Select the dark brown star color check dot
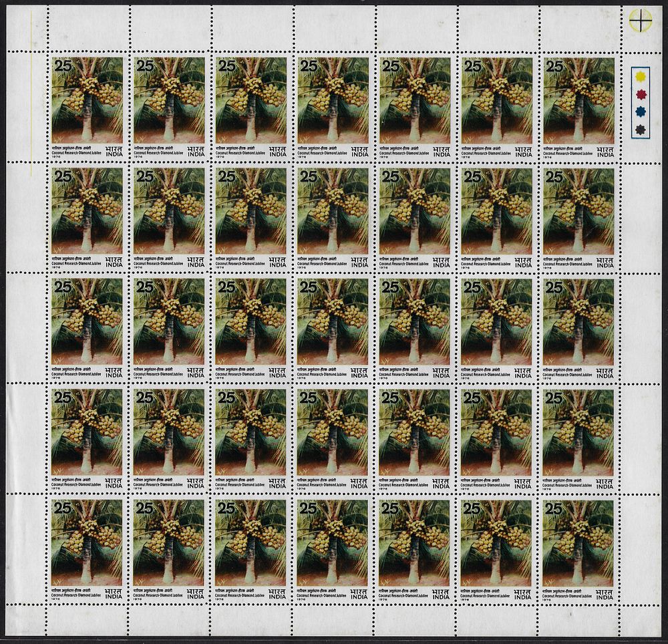Screen dimensions: 668x644 point(640,129)
